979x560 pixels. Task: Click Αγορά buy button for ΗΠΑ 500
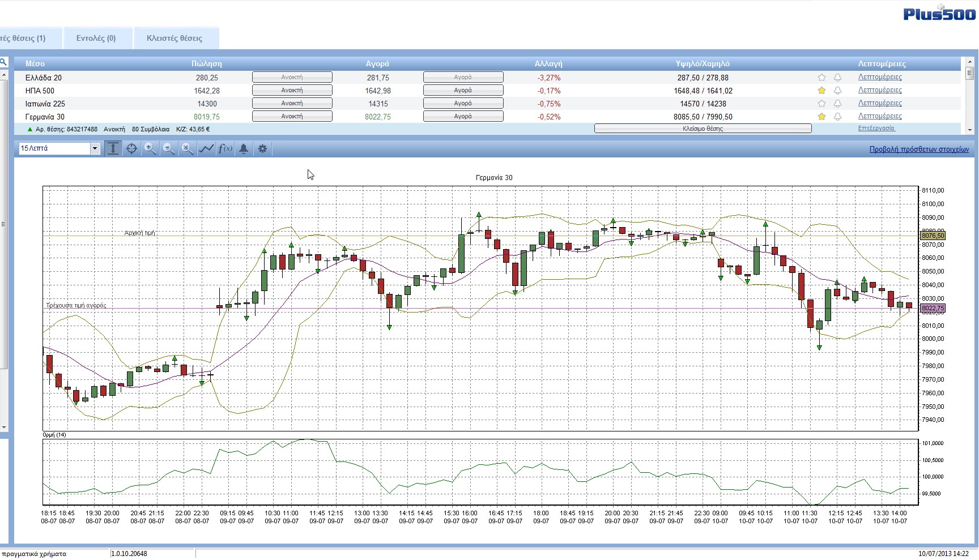(x=463, y=90)
